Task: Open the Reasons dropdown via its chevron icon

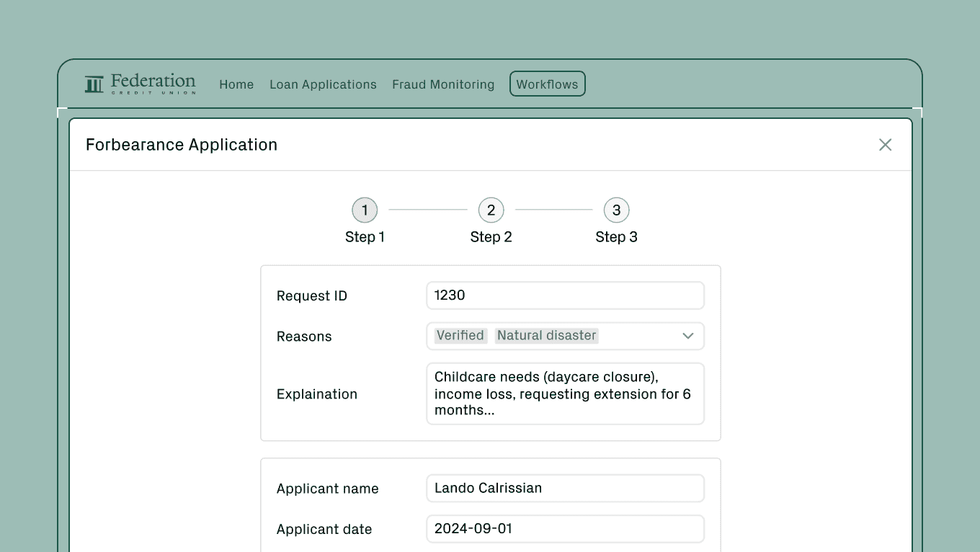Action: point(687,336)
